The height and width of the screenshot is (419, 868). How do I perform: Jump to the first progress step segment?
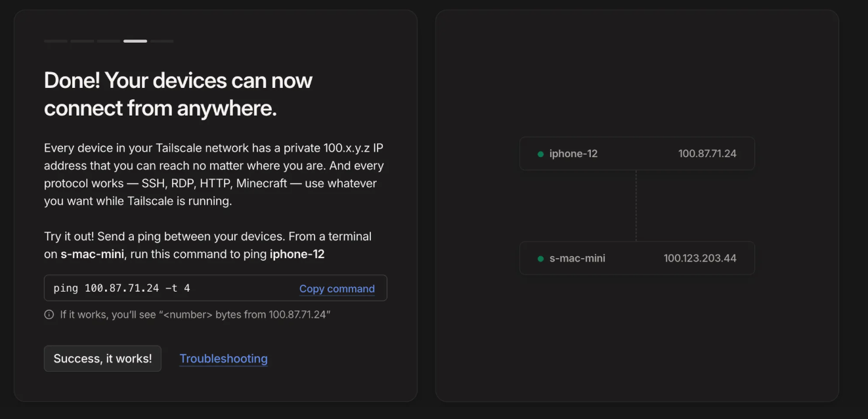tap(56, 41)
